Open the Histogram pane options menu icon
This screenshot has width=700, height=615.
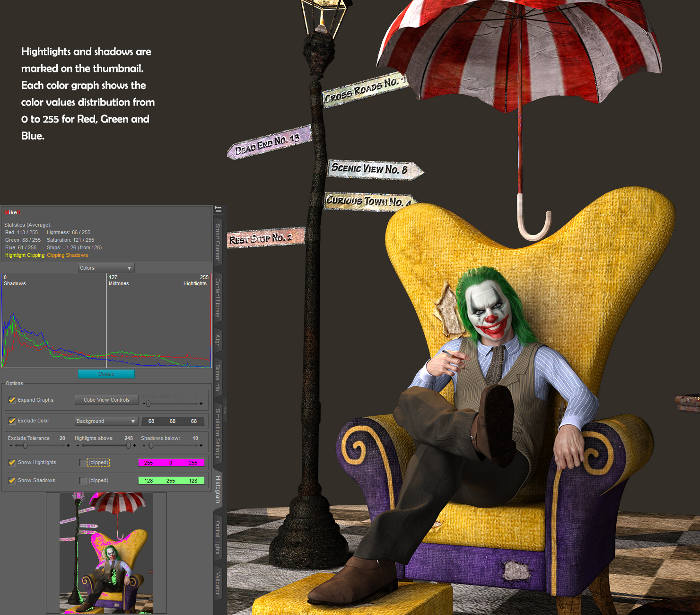[x=218, y=208]
